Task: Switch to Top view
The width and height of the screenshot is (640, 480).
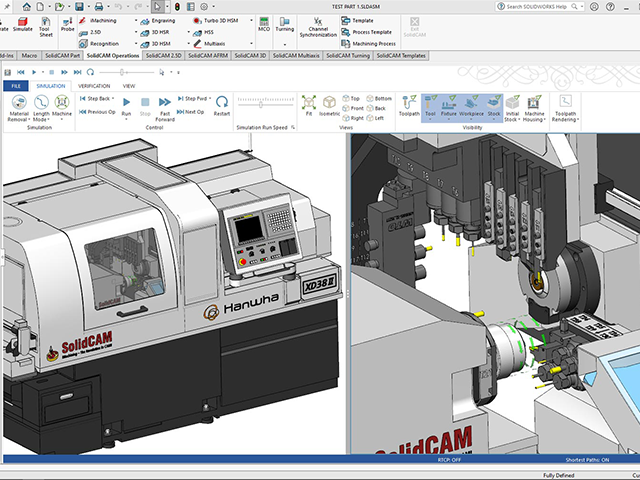Action: (351, 98)
